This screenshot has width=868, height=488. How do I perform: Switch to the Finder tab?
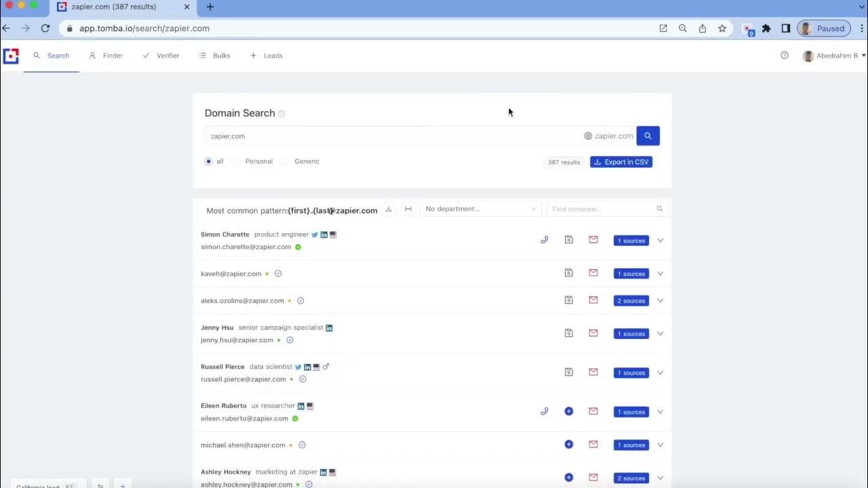click(106, 56)
